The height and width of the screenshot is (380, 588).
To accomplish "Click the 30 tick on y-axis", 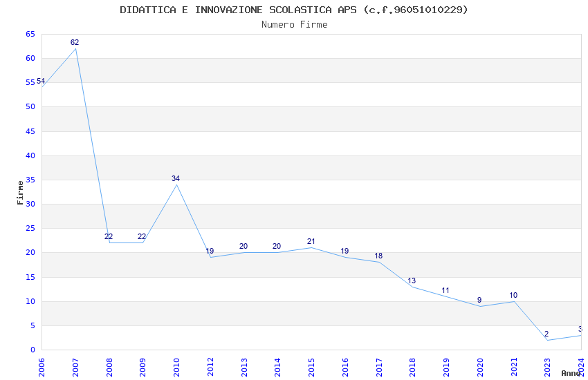I will (30, 204).
